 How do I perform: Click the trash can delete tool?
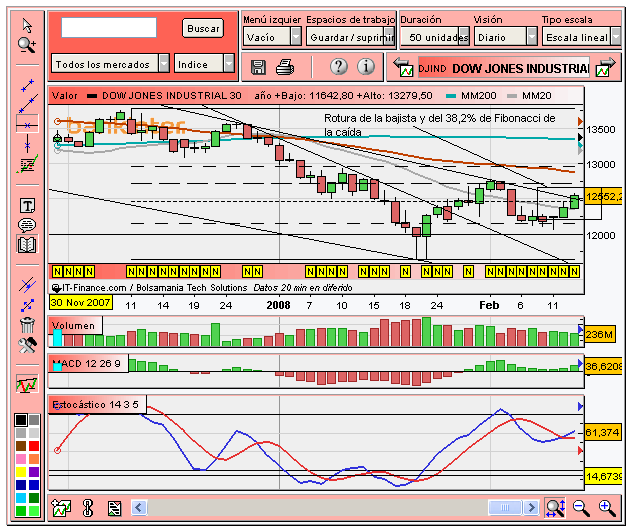[27, 325]
